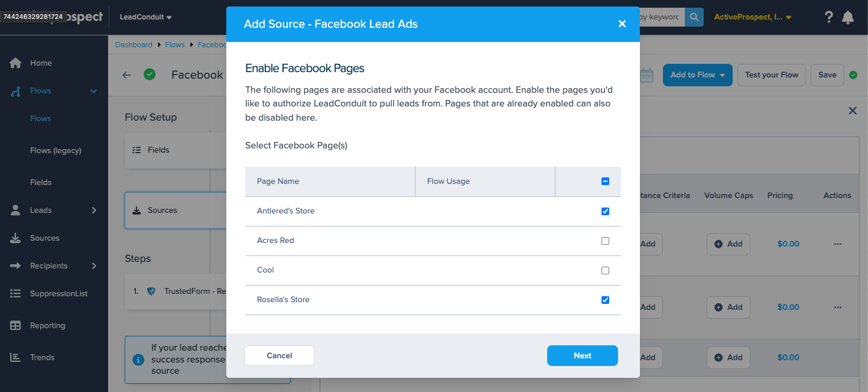The height and width of the screenshot is (392, 868).
Task: Expand the Add to Flow dropdown
Action: pyautogui.click(x=698, y=75)
